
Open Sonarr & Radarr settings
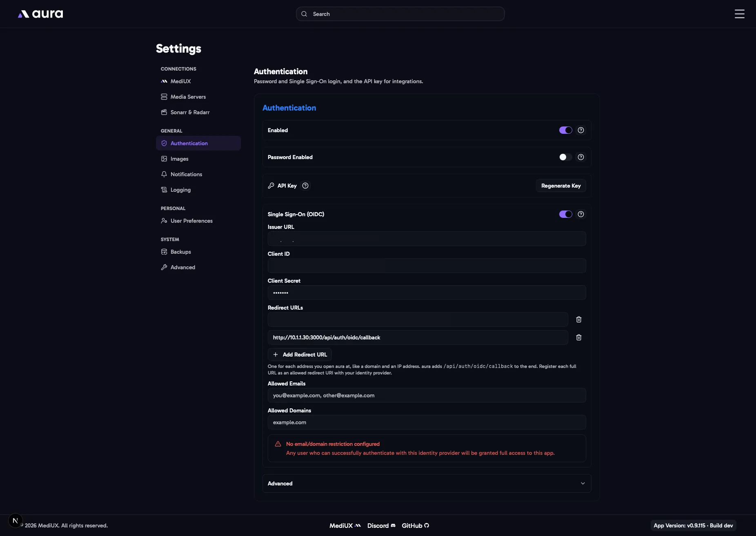pos(198,112)
